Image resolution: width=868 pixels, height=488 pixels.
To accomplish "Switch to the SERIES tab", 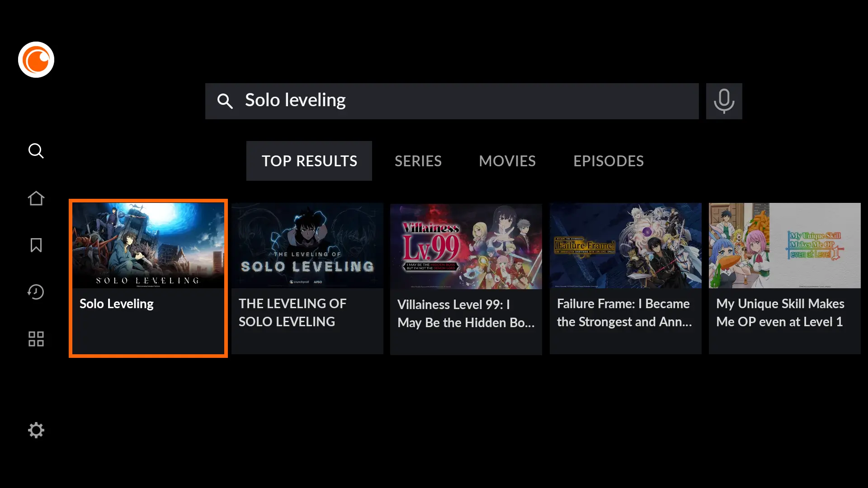I will 418,161.
